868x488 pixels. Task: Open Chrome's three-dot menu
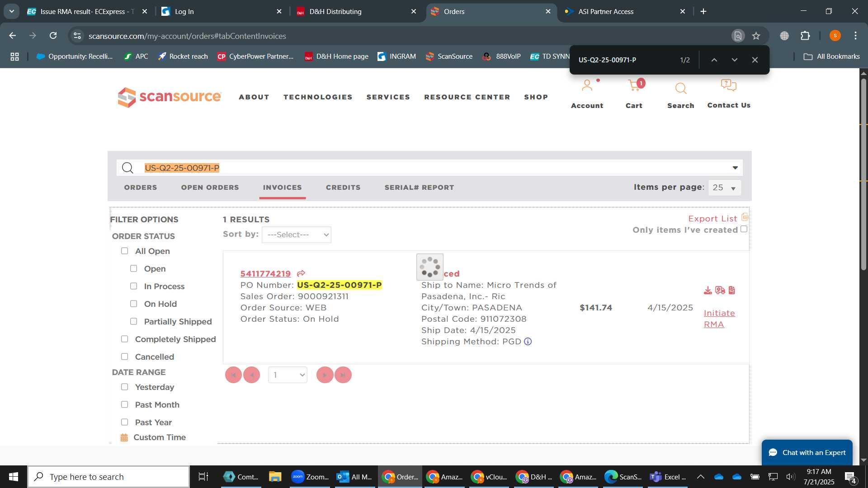856,36
